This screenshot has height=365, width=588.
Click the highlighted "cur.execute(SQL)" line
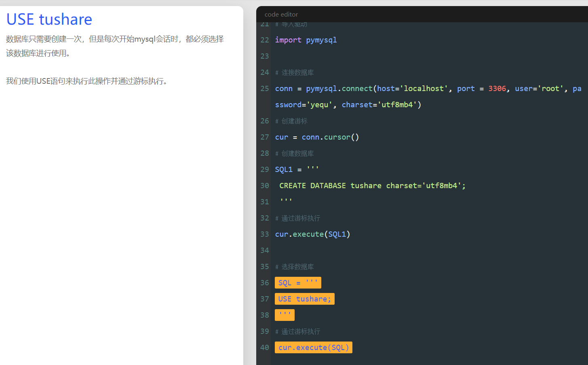coord(314,347)
